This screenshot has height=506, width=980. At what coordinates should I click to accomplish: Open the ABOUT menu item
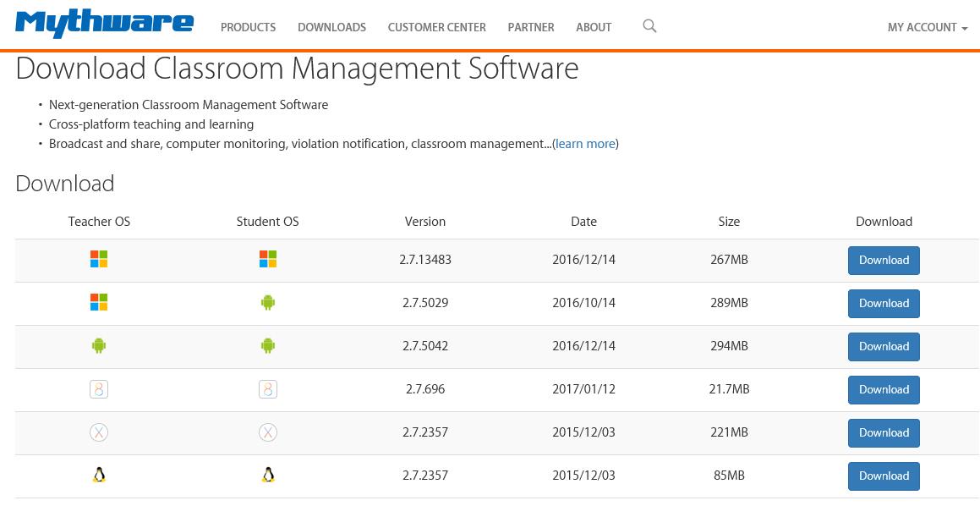point(594,28)
